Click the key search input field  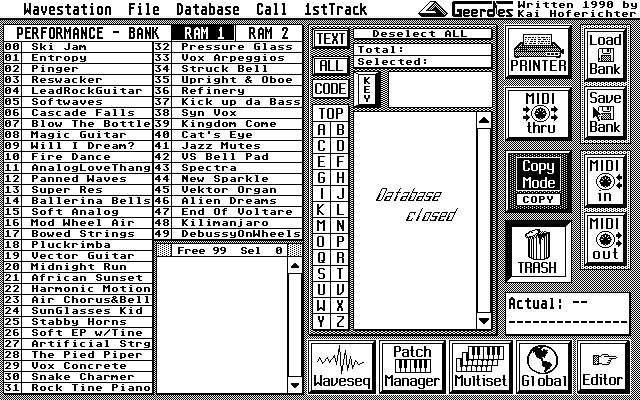[440, 90]
